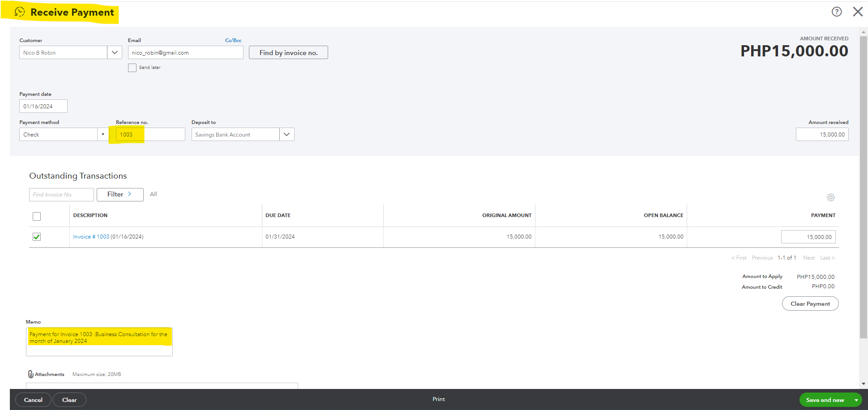This screenshot has width=868, height=410.
Task: Open the Save and new dropdown arrow
Action: pos(856,400)
